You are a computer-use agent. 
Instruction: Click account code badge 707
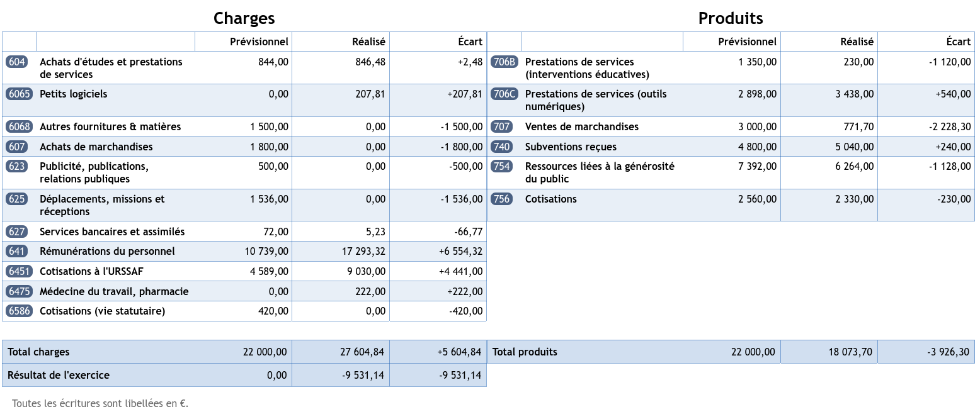pos(501,126)
